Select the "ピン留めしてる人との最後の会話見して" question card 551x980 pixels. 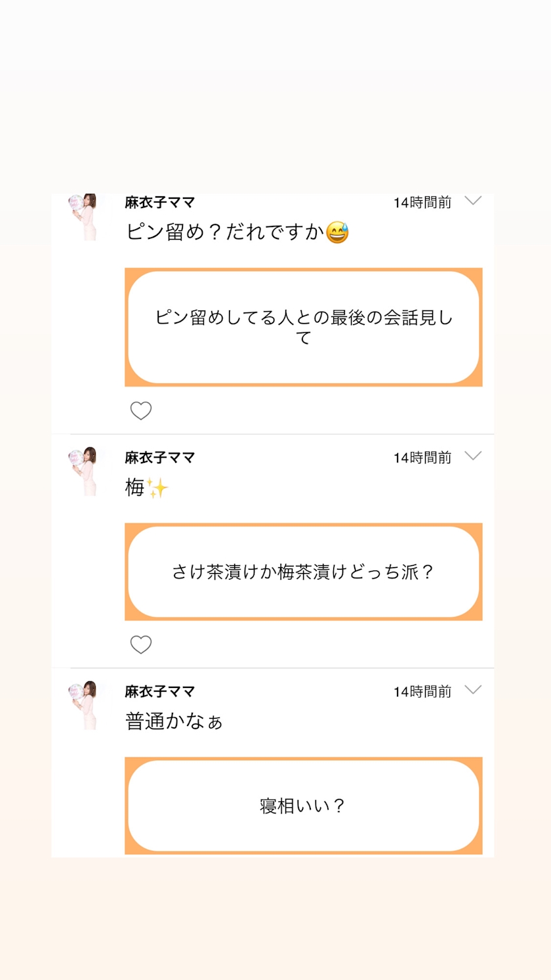(x=304, y=327)
